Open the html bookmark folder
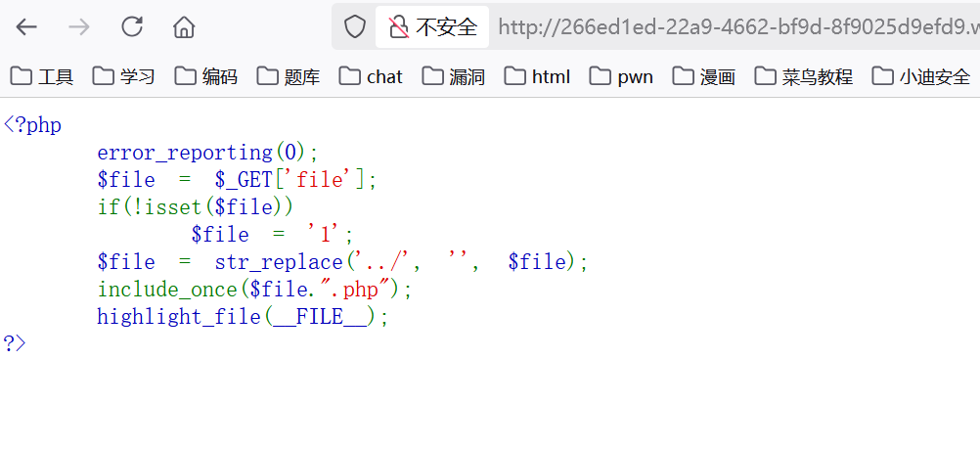The image size is (980, 449). (538, 76)
